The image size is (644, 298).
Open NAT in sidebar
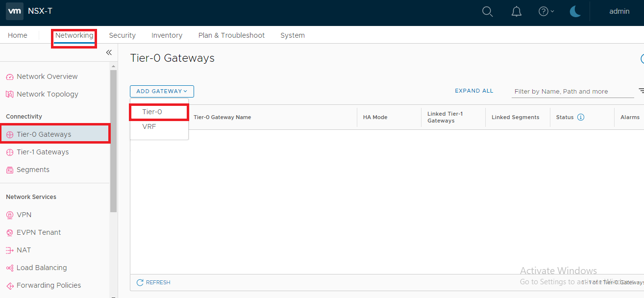[x=24, y=250]
